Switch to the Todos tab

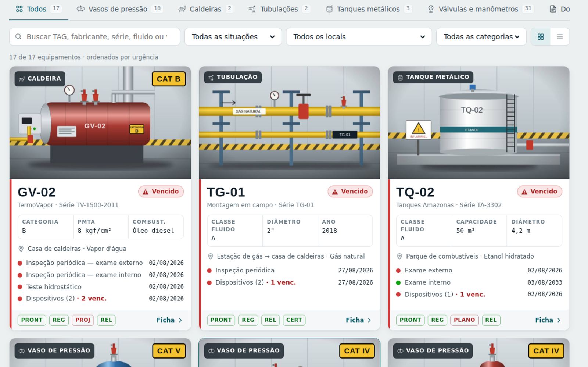coord(39,9)
